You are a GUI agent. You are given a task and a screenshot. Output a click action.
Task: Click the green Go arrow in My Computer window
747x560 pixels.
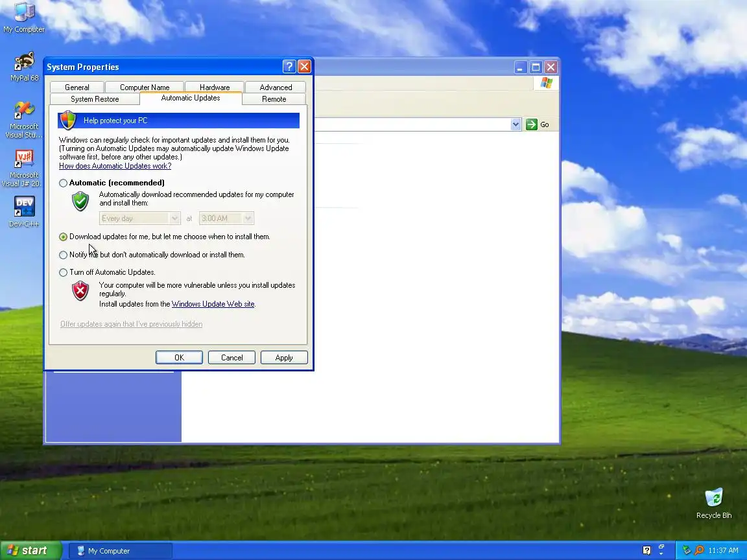pos(531,124)
